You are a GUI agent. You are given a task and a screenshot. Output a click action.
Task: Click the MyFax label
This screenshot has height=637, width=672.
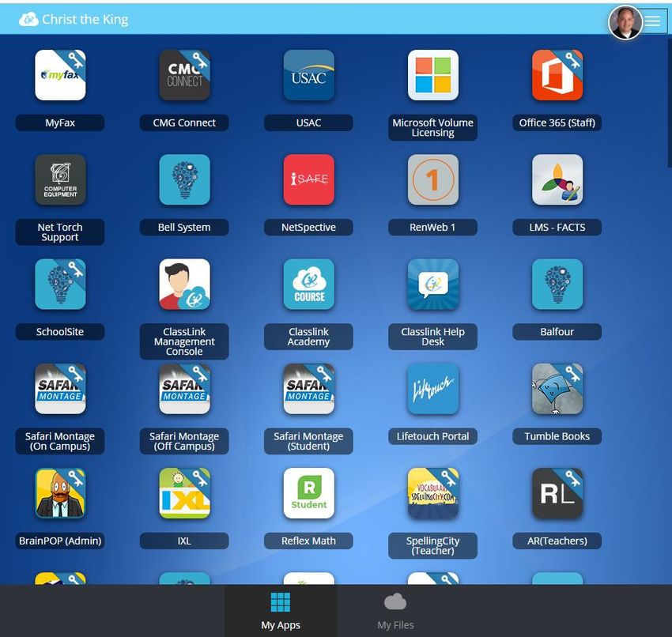click(60, 123)
